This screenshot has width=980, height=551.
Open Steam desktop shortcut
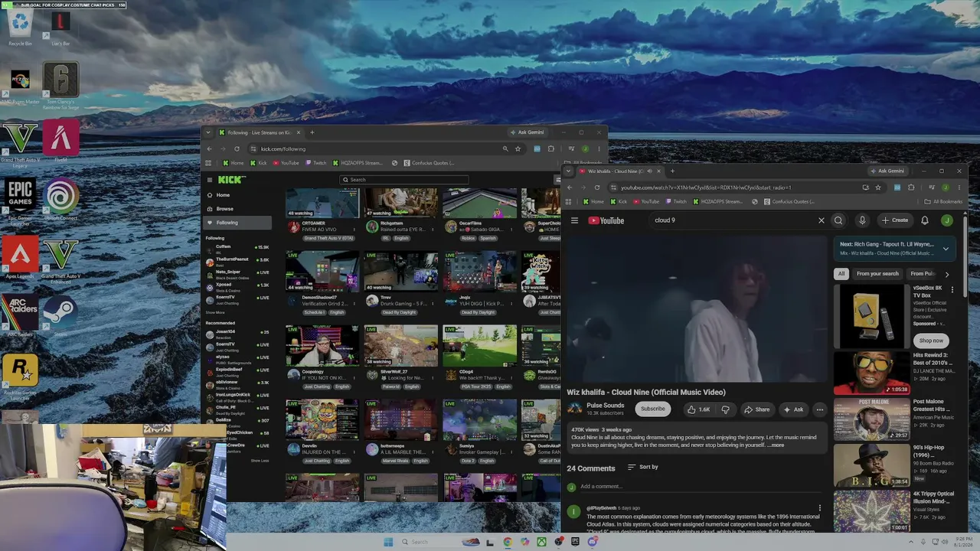60,315
